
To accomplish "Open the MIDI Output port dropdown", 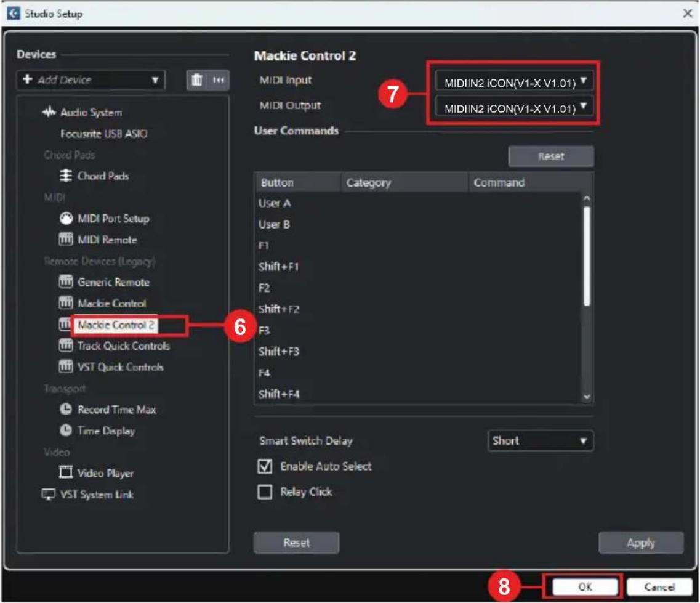I will click(514, 108).
